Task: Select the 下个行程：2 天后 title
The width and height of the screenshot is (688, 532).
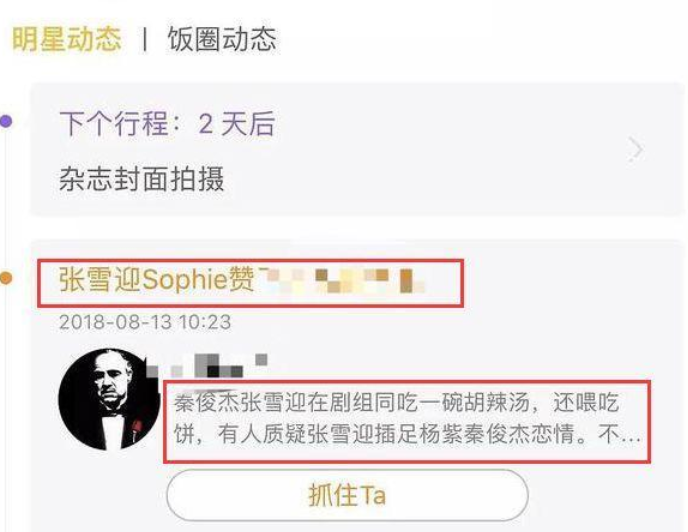Action: [168, 123]
